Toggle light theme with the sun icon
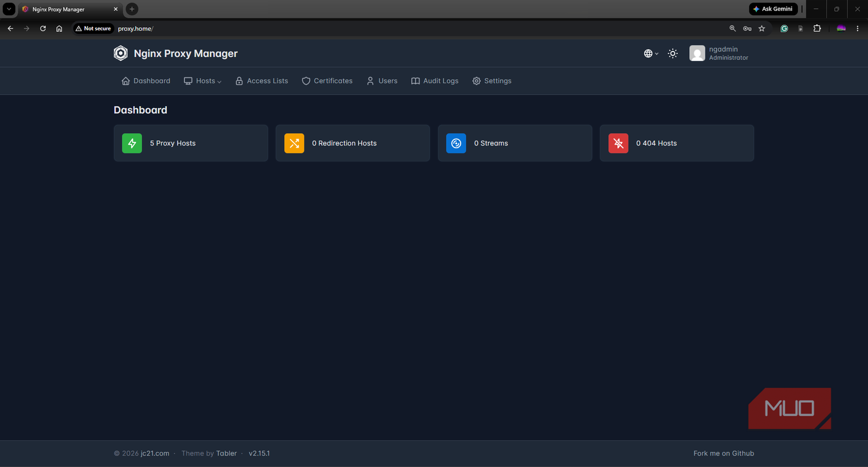Screen dimensions: 868x467 [672, 53]
